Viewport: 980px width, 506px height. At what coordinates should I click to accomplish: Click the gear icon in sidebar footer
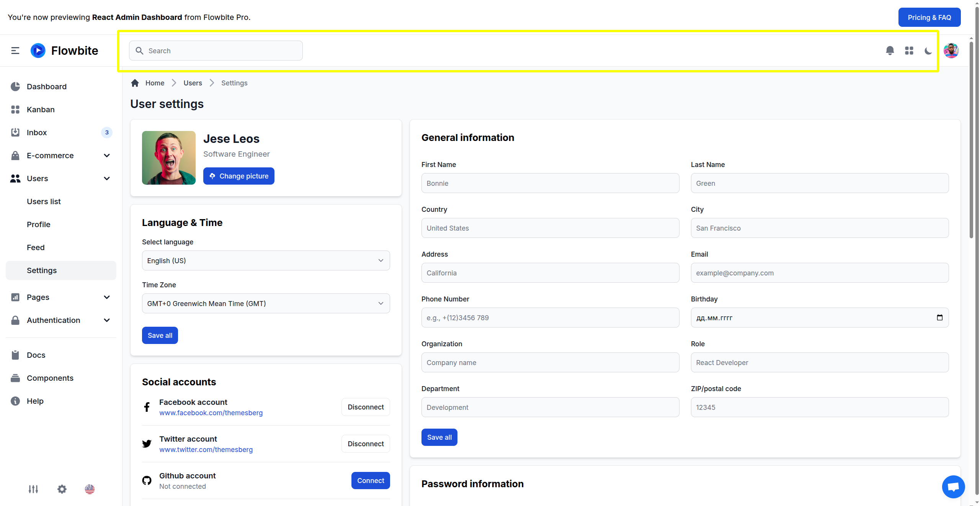[62, 489]
